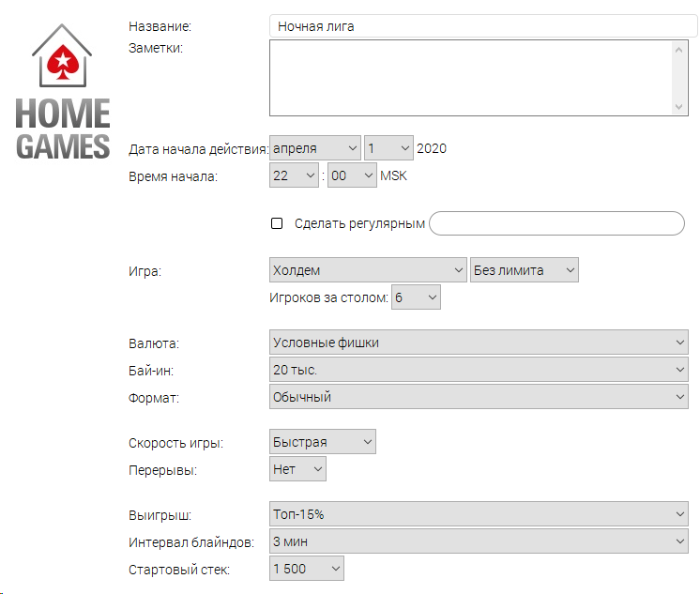
Task: Enable the Сделать регулярным checkbox
Action: pyautogui.click(x=277, y=223)
